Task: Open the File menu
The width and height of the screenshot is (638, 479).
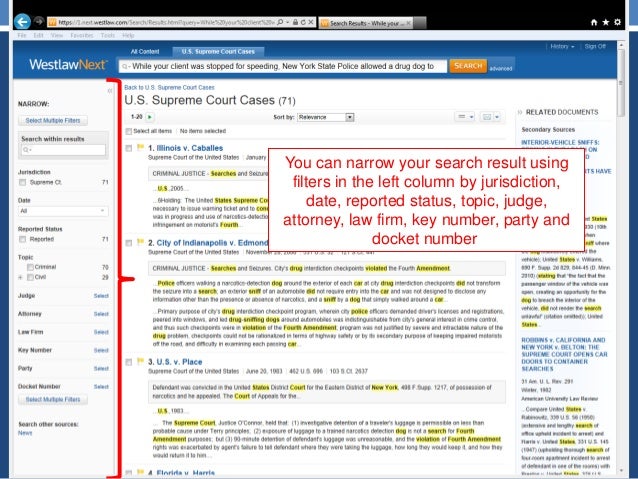Action: coord(22,35)
